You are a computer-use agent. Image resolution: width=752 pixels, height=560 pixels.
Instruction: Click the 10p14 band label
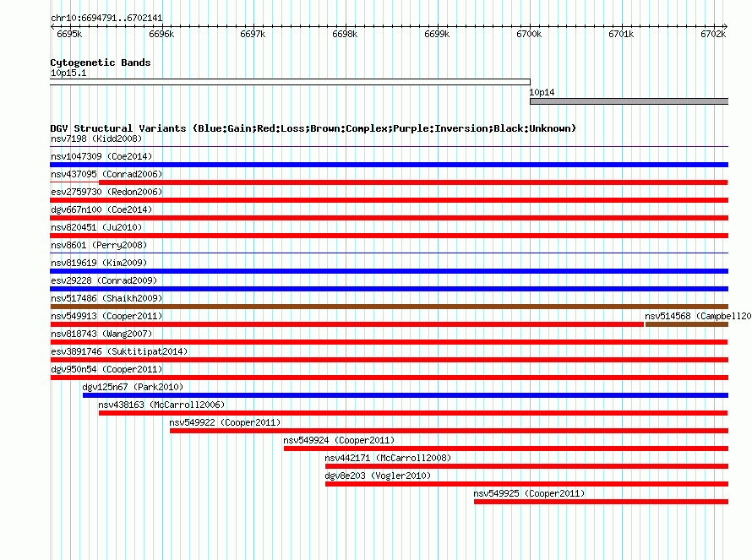pyautogui.click(x=542, y=93)
